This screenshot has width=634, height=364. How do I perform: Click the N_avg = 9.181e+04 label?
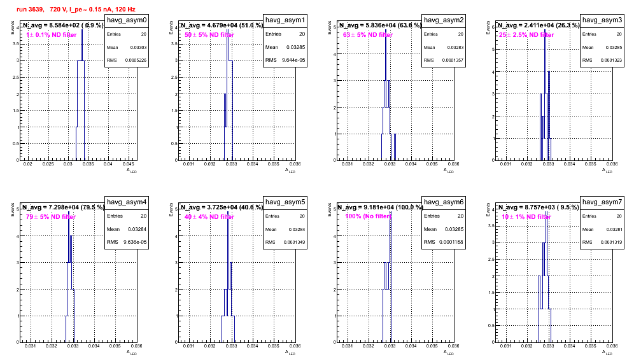[x=380, y=207]
